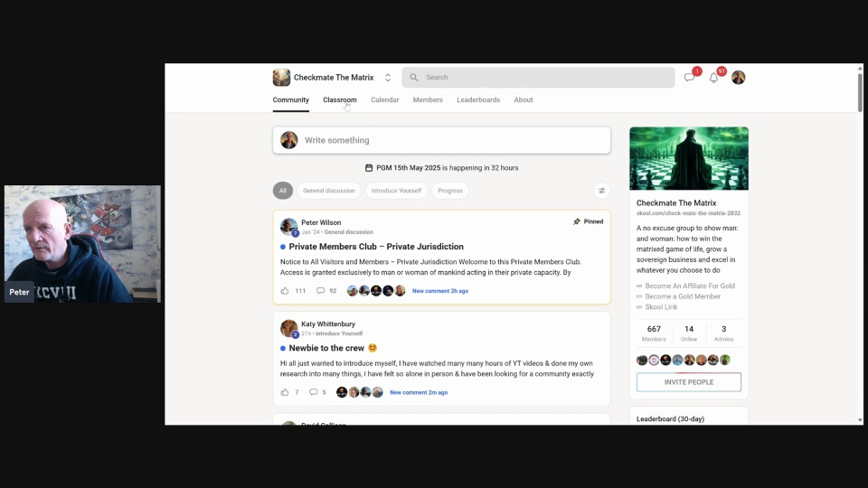Image resolution: width=868 pixels, height=488 pixels.
Task: Open the Calendar tab
Action: pyautogui.click(x=385, y=100)
